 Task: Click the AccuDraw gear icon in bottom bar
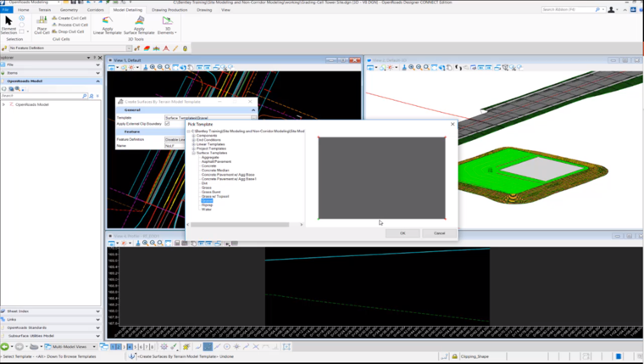coord(164,347)
